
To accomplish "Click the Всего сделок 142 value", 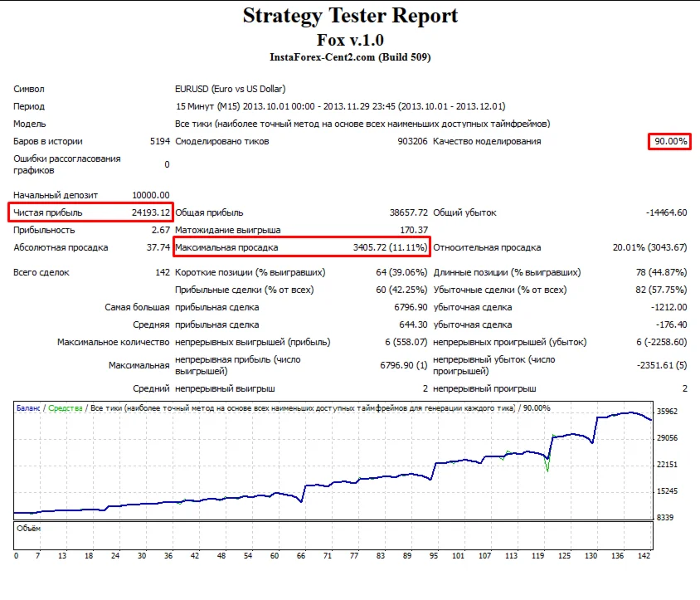I will coord(163,272).
